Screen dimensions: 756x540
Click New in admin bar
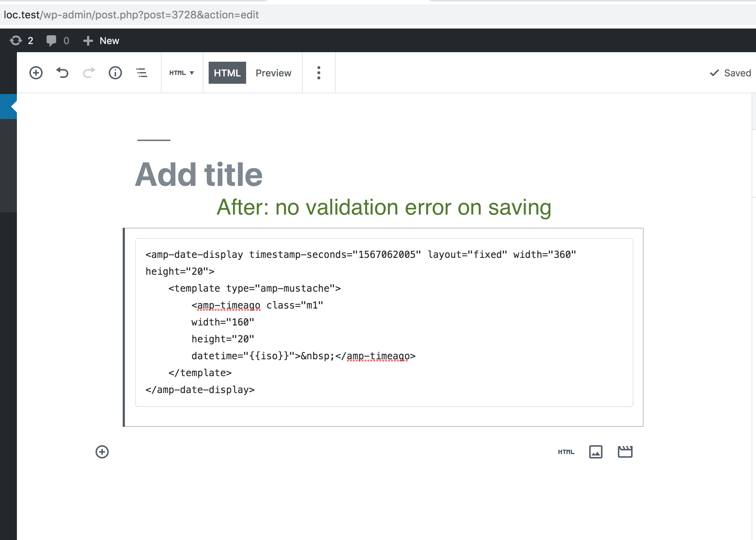coord(101,40)
